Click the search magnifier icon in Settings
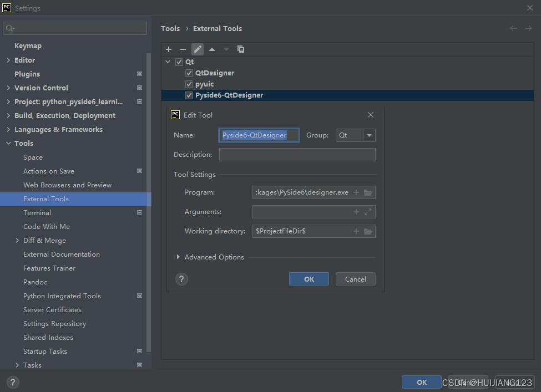 click(10, 28)
